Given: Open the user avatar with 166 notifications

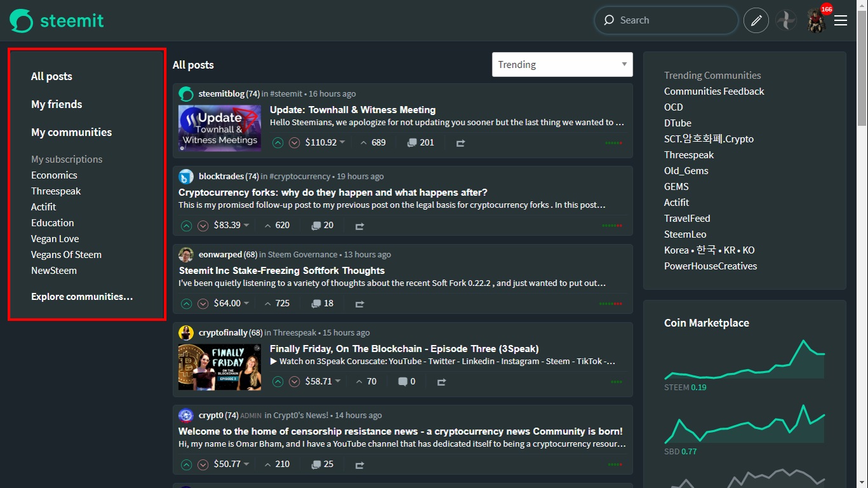Looking at the screenshot, I should point(817,20).
